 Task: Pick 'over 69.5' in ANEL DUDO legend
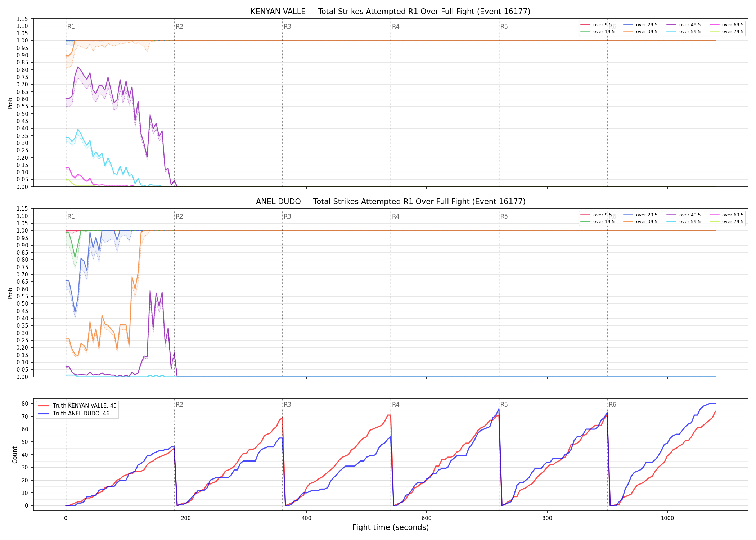coord(733,215)
